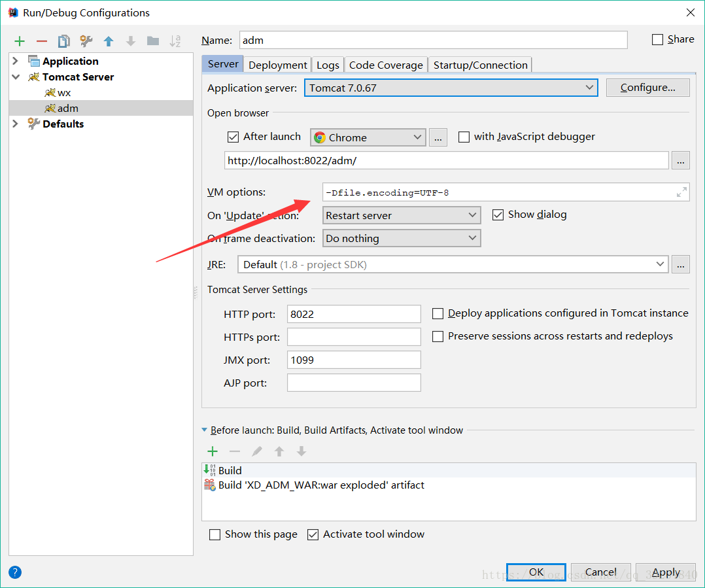The width and height of the screenshot is (705, 588).
Task: Move before launch task down arrow
Action: 301,451
